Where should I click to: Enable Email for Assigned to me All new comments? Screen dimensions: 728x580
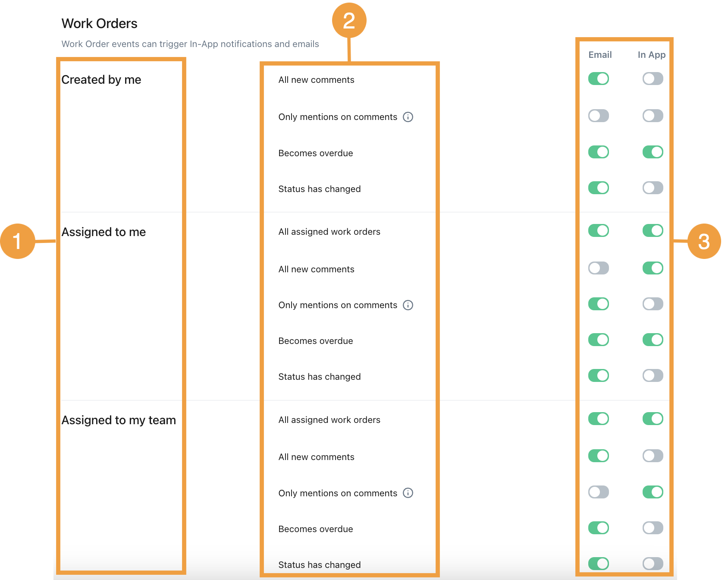click(599, 268)
